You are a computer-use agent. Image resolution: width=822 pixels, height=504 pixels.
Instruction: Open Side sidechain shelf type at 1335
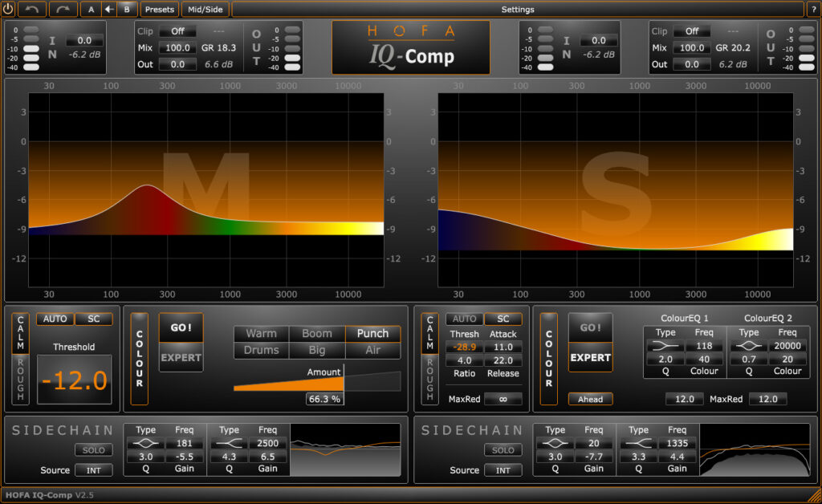(638, 443)
